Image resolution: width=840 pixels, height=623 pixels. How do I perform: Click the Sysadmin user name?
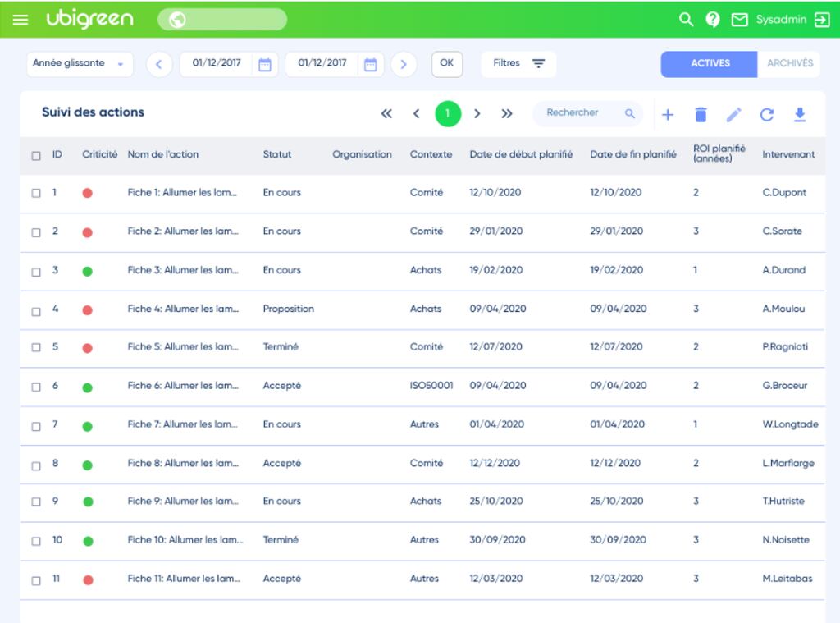point(781,20)
